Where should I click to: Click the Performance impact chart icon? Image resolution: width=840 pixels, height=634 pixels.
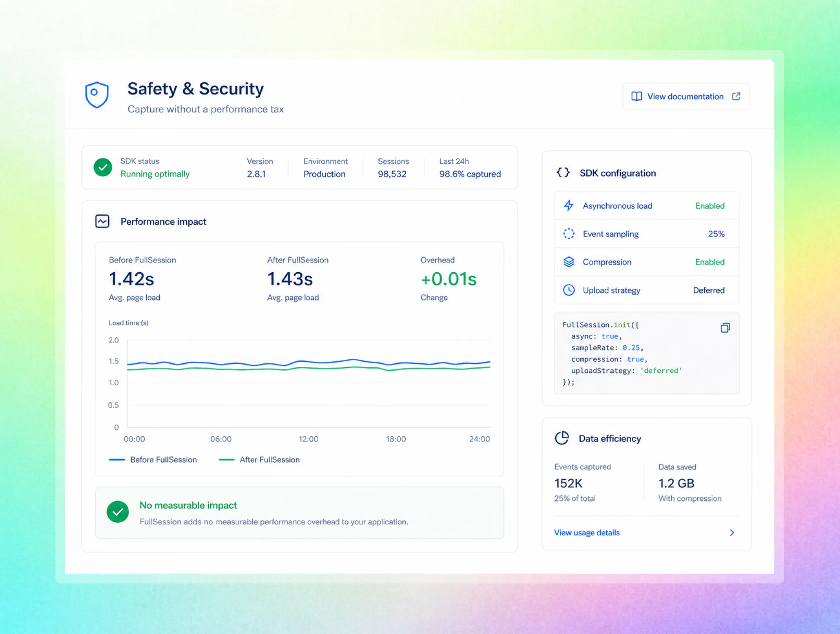tap(102, 221)
